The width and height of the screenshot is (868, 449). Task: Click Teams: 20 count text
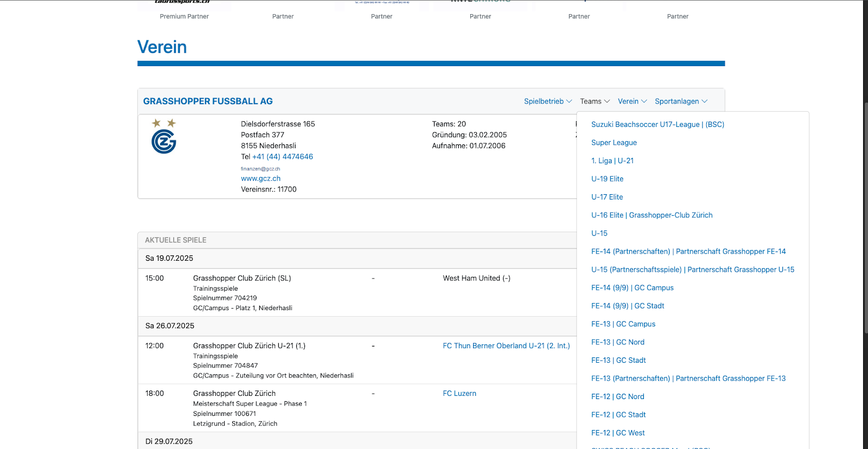449,124
